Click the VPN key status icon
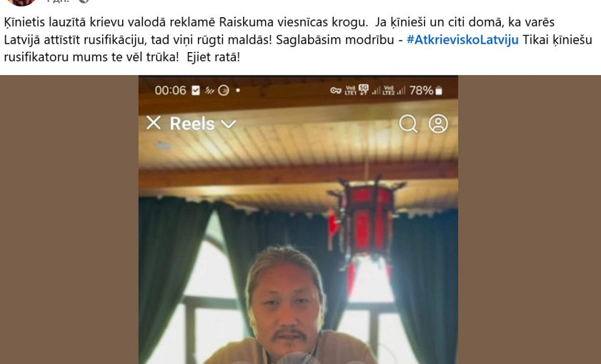 pyautogui.click(x=336, y=91)
